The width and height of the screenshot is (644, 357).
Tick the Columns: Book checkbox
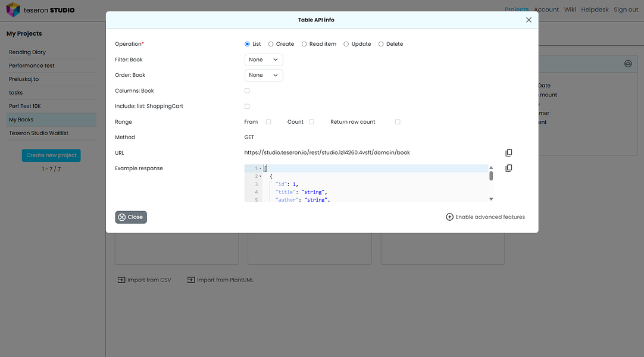247,90
